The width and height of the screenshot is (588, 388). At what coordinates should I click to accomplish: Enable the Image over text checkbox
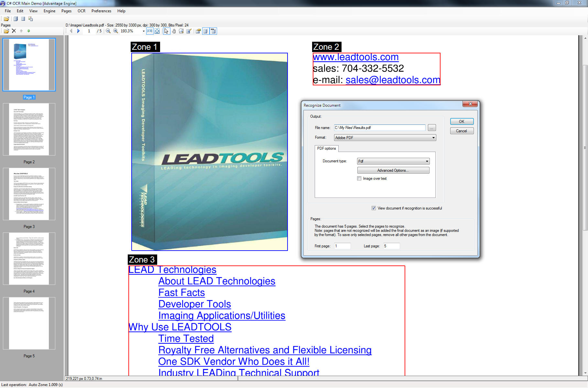pos(359,178)
